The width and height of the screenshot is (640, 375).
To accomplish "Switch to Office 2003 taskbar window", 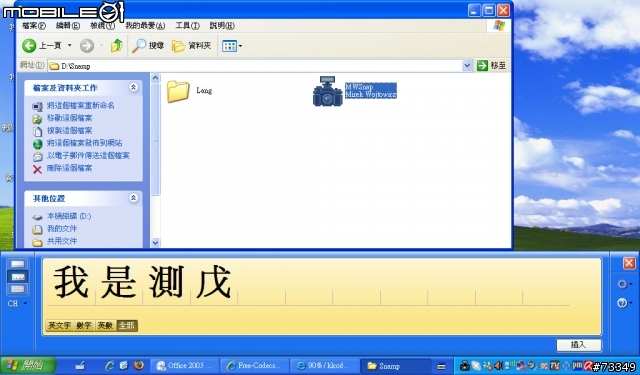I will 185,366.
